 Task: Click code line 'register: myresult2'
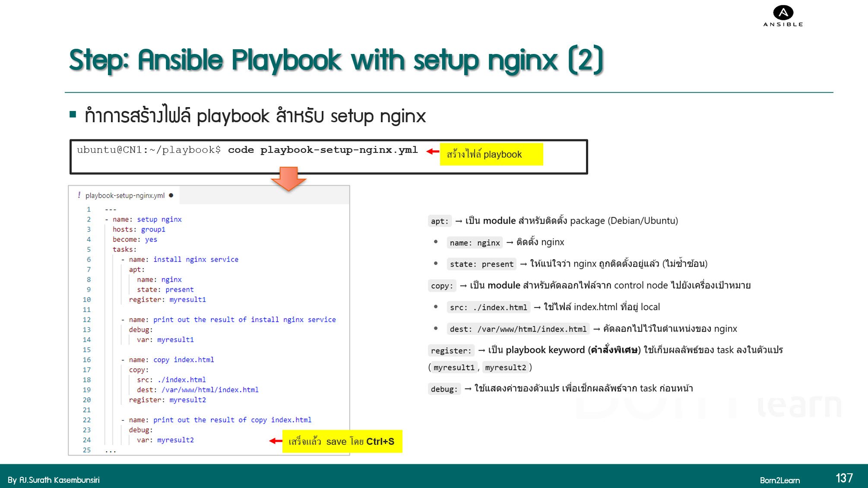pos(167,400)
